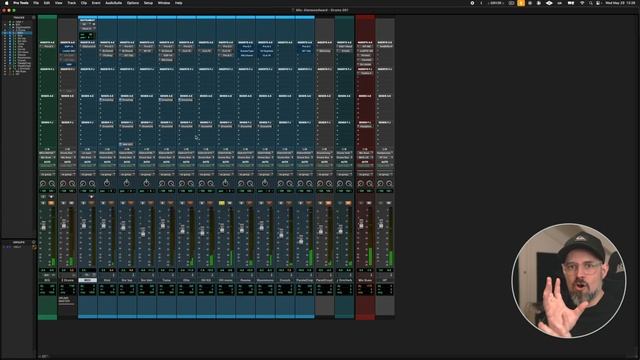Viewport: 640px width, 360px height.
Task: Click the Snr top track name button
Action: click(127, 280)
